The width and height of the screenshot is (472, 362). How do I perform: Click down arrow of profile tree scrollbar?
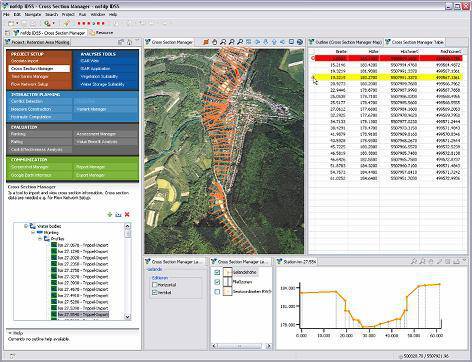click(127, 317)
